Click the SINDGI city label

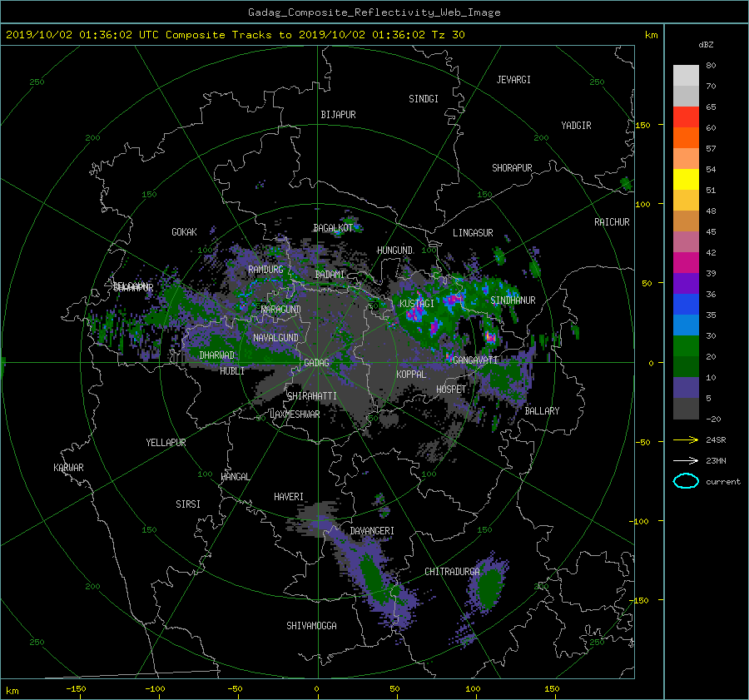424,99
